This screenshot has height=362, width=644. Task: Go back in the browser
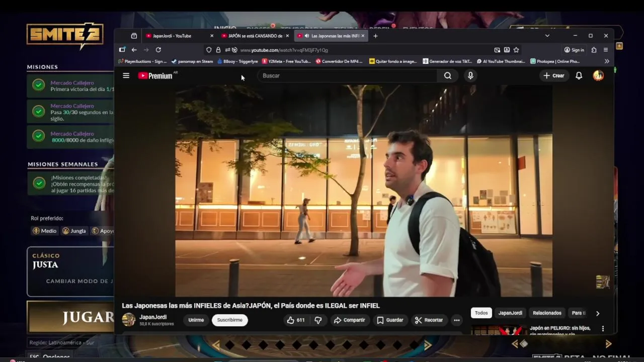pyautogui.click(x=134, y=50)
